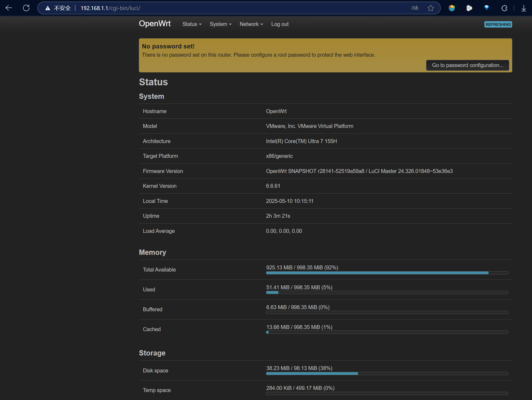This screenshot has width=532, height=400.
Task: Open the colorful bird extension icon
Action: point(452,8)
